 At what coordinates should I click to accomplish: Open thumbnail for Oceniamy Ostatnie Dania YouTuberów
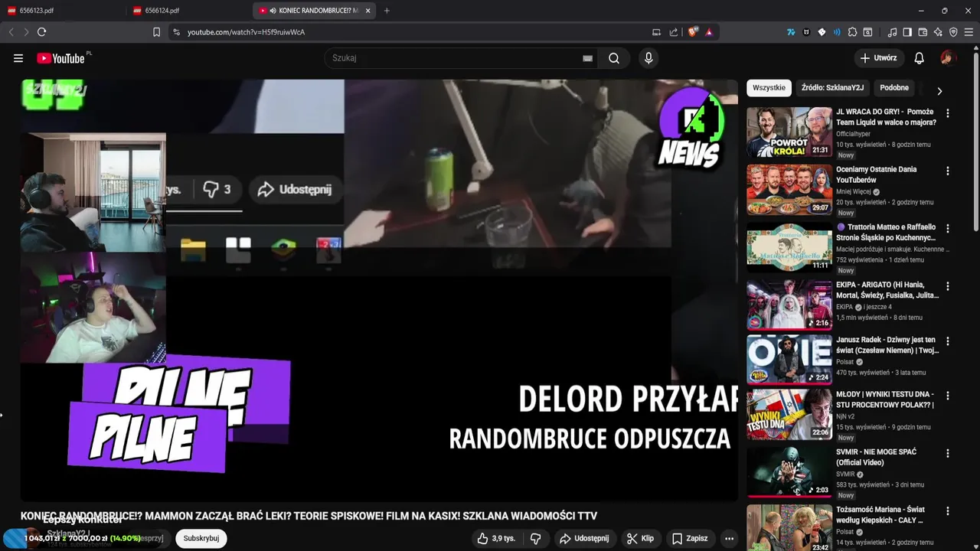tap(789, 190)
